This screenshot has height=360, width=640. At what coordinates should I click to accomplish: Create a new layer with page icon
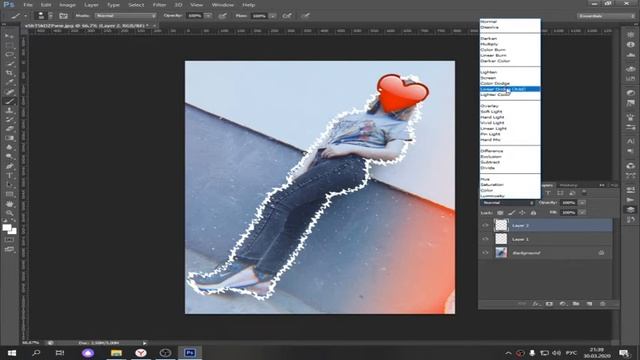589,304
